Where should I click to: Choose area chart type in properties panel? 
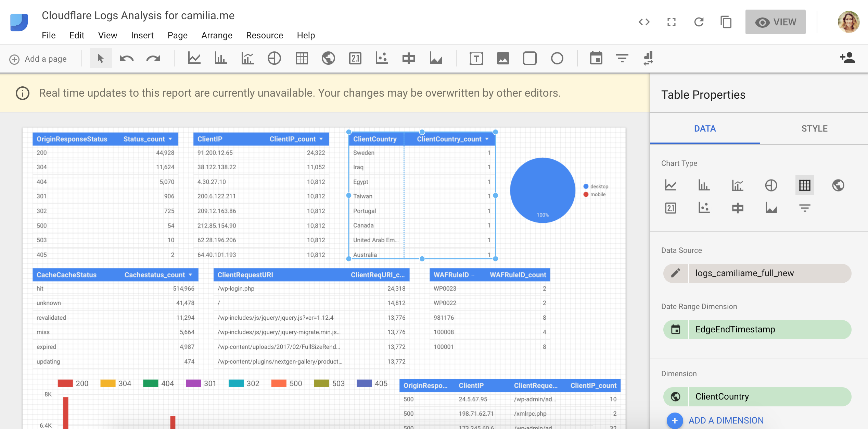[x=771, y=208]
